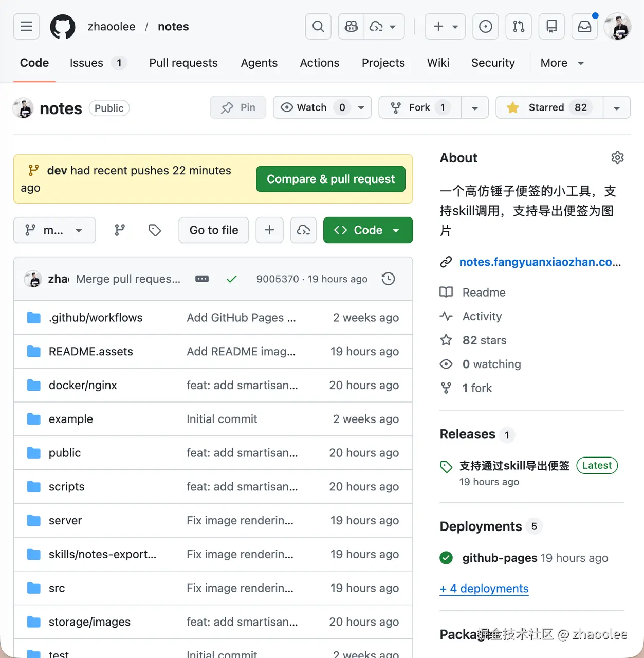Click the branches icon next to branch selector
Viewport: 644px width, 658px height.
(119, 230)
